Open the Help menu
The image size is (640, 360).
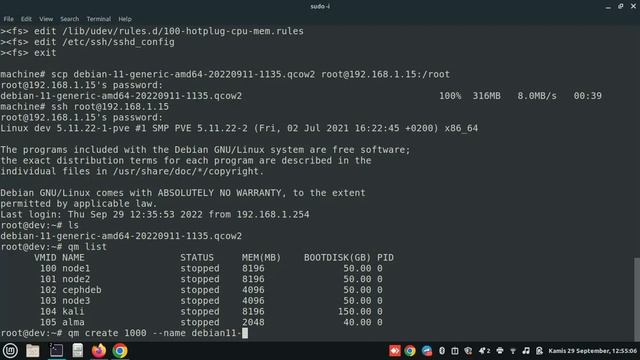click(x=125, y=19)
